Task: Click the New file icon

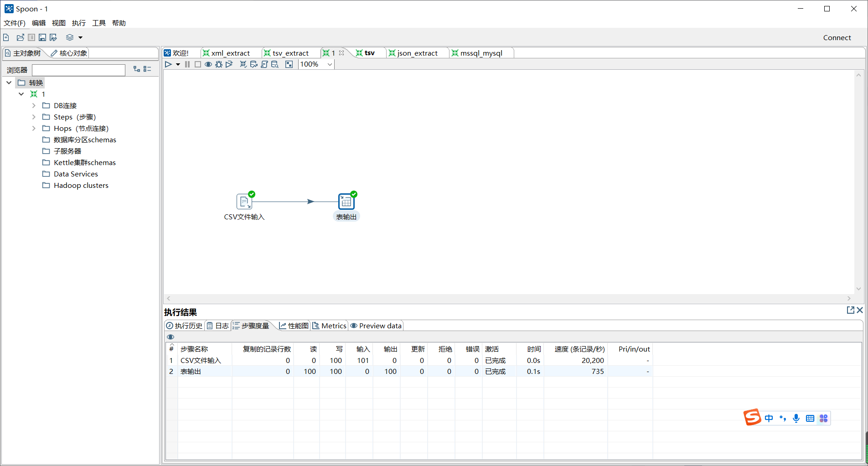Action: click(6, 37)
